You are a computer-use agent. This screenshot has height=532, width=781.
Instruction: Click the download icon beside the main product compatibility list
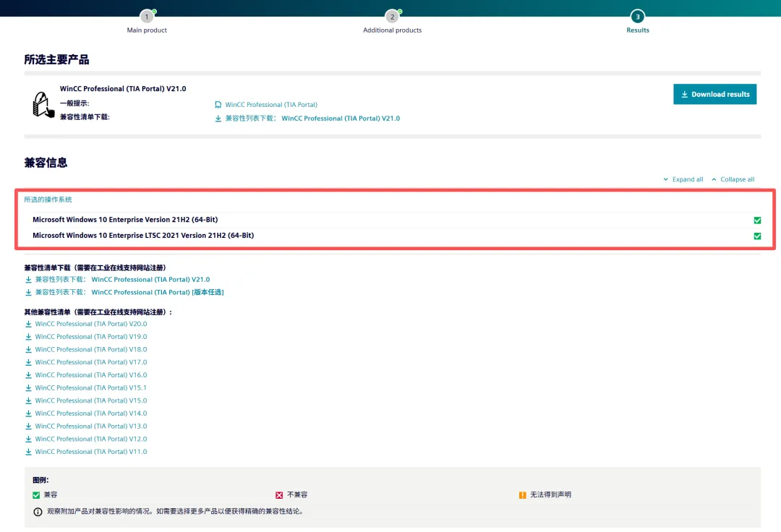pyautogui.click(x=218, y=119)
